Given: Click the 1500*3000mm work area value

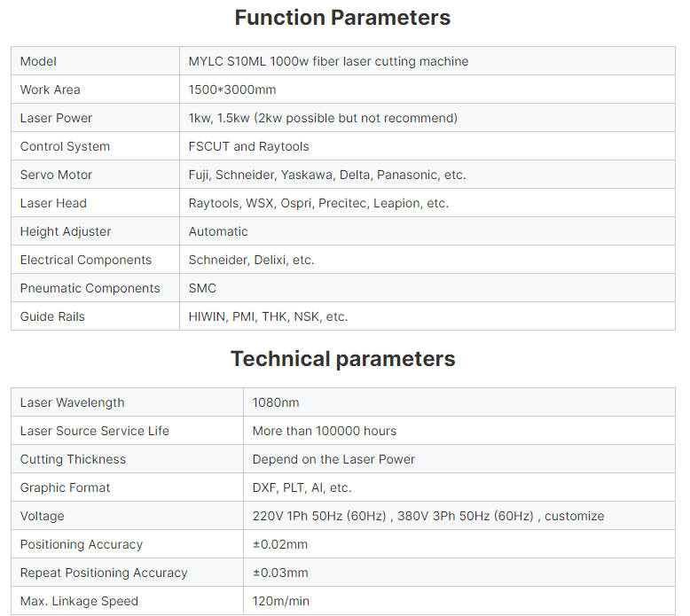Looking at the screenshot, I should (x=232, y=90).
